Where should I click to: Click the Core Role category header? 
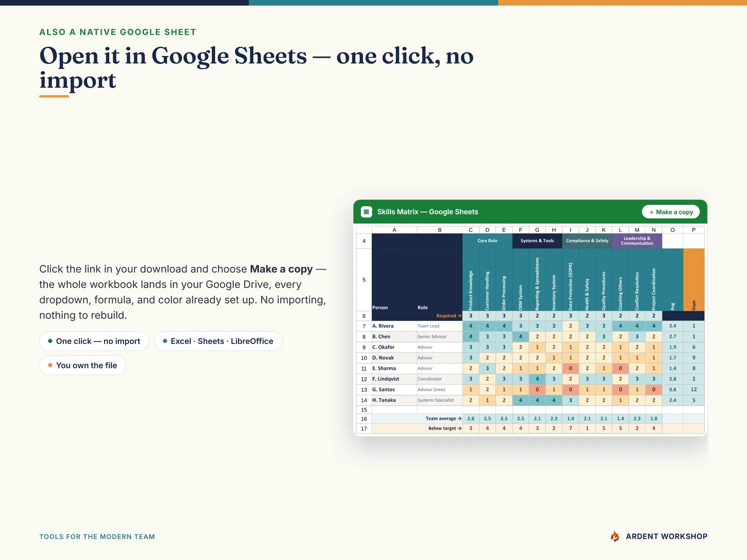(x=487, y=241)
